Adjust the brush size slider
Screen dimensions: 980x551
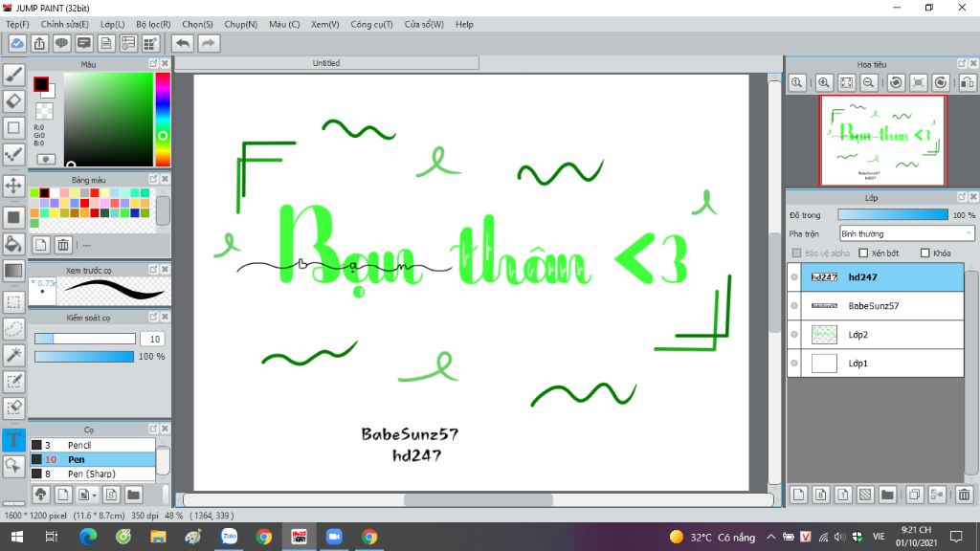(x=85, y=339)
